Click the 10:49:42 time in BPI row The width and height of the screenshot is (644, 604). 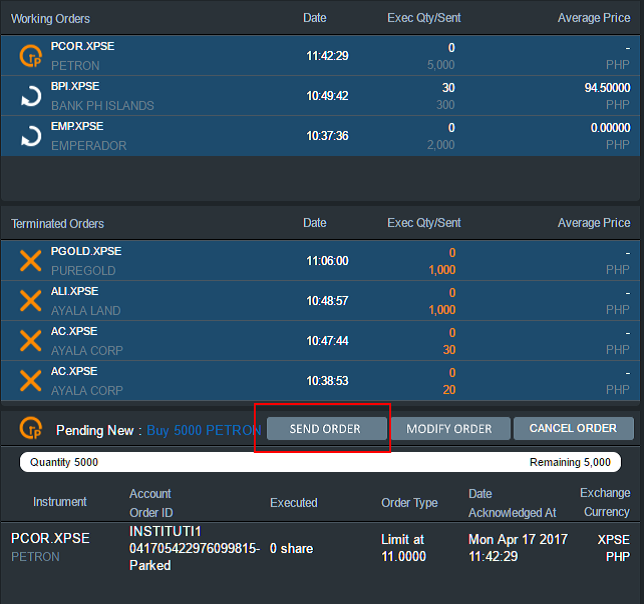coord(327,96)
